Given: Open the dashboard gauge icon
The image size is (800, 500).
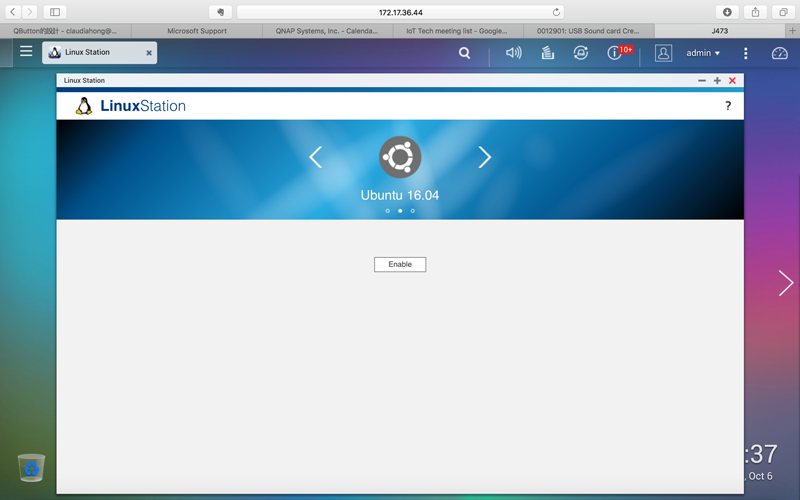Looking at the screenshot, I should pyautogui.click(x=780, y=53).
